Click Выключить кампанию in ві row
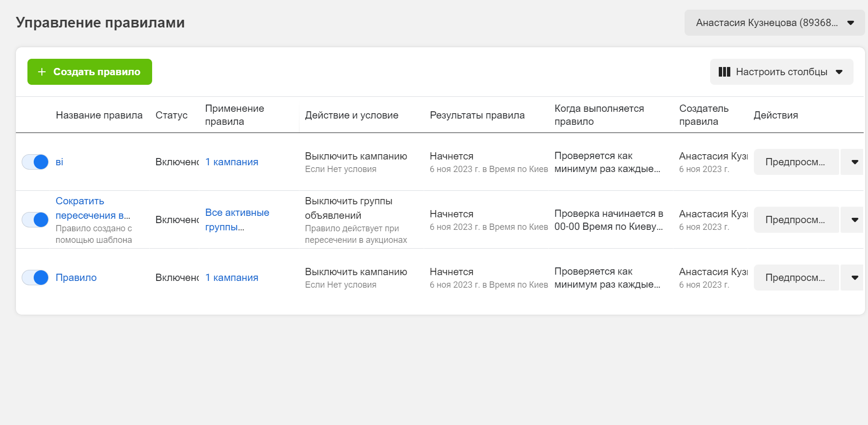868x425 pixels. pos(356,156)
